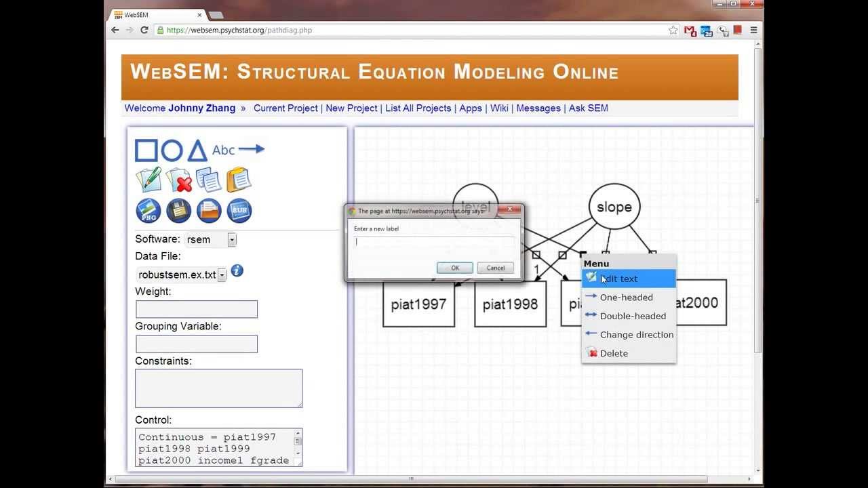Select the square (observed variable) shape tool

tap(146, 150)
